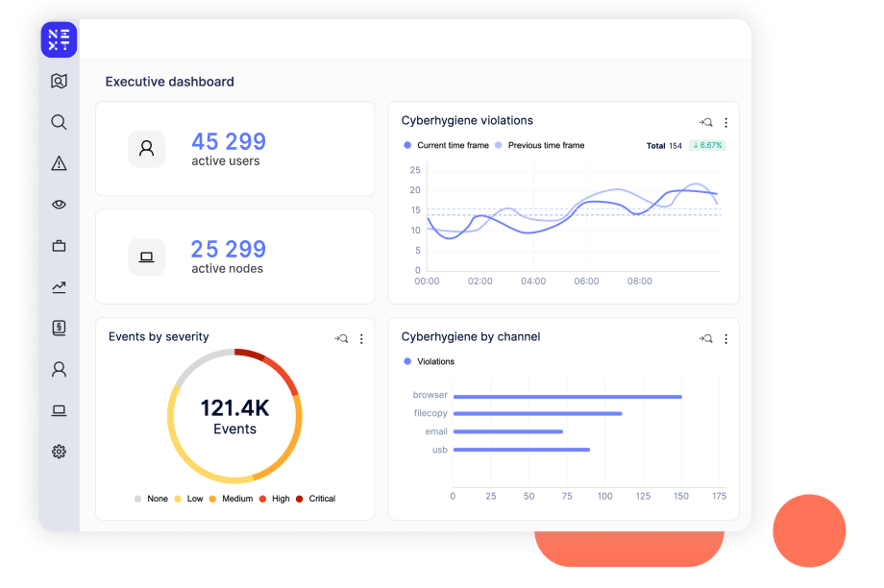Open the alerts warning triangle icon
The width and height of the screenshot is (884, 588).
59,163
